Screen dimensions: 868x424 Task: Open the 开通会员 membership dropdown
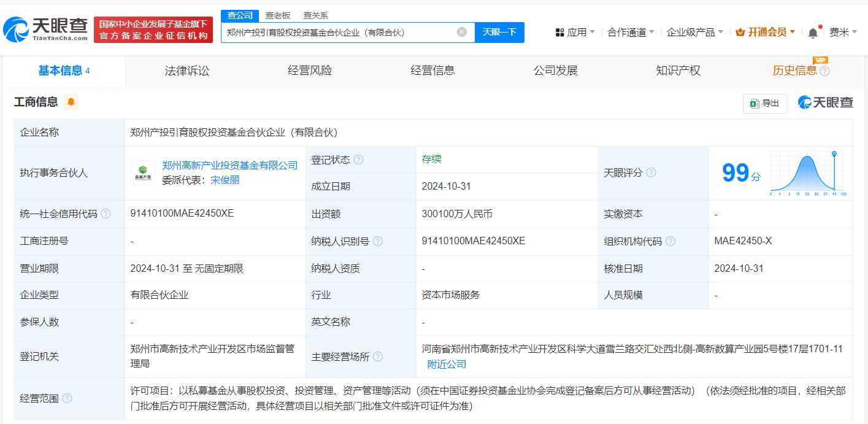pos(766,33)
